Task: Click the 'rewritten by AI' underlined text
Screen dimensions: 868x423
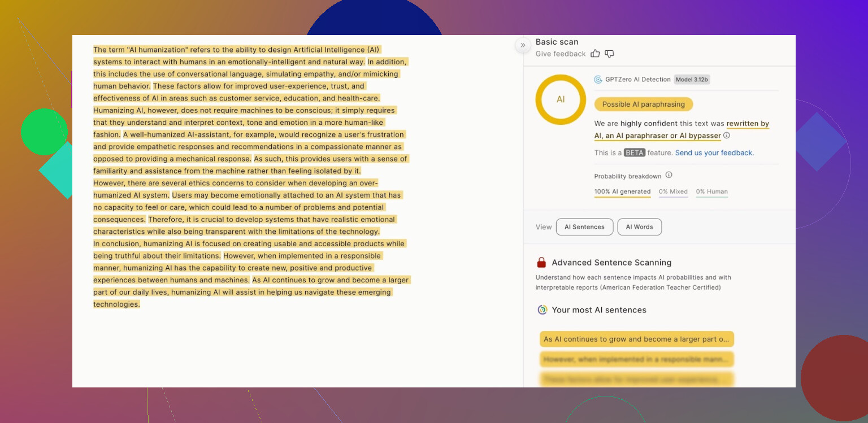Action: tap(748, 124)
